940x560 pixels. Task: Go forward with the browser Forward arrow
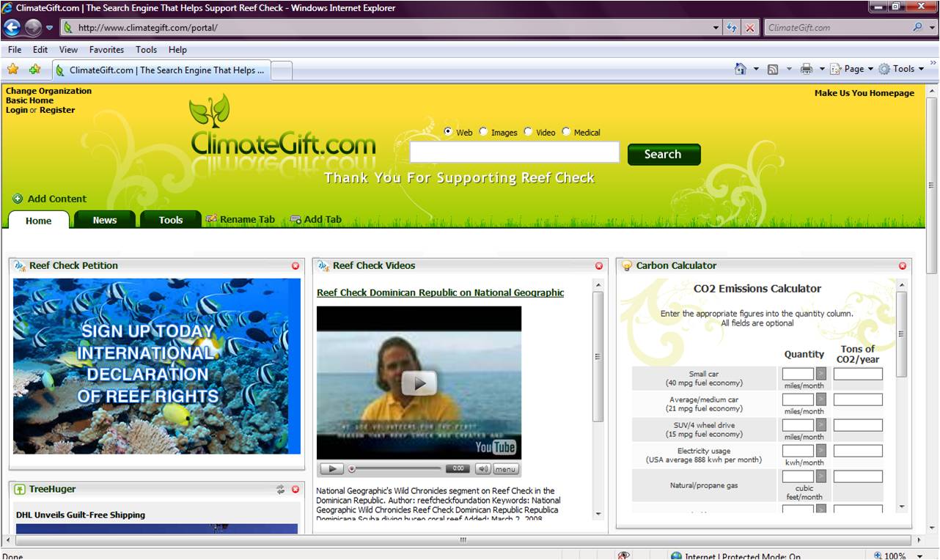pos(33,27)
